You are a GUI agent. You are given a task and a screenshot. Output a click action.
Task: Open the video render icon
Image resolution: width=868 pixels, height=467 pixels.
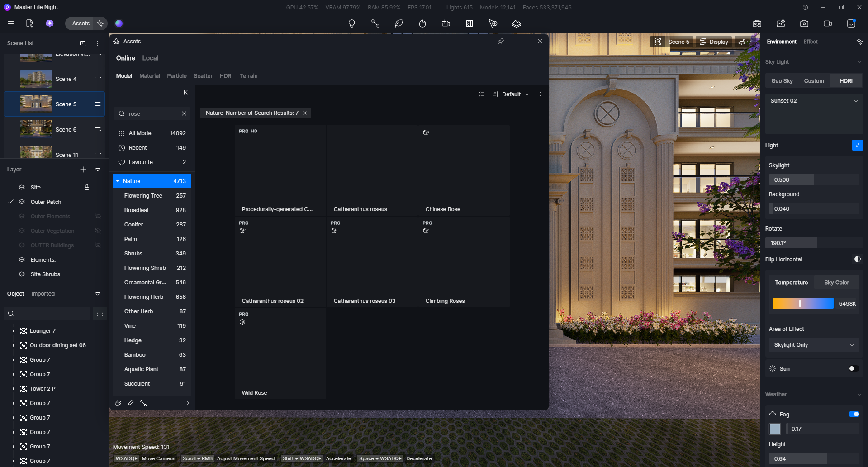click(x=827, y=24)
